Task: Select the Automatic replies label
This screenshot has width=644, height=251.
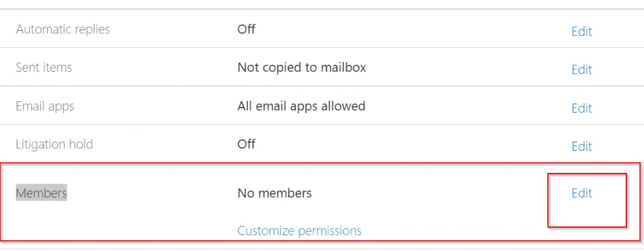Action: 63,30
